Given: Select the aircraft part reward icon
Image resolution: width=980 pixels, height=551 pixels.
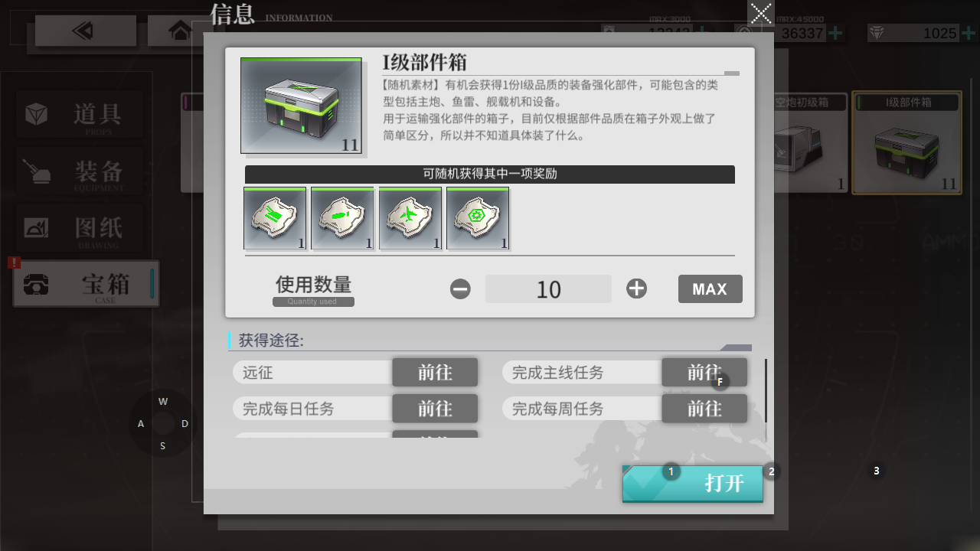Looking at the screenshot, I should 410,218.
